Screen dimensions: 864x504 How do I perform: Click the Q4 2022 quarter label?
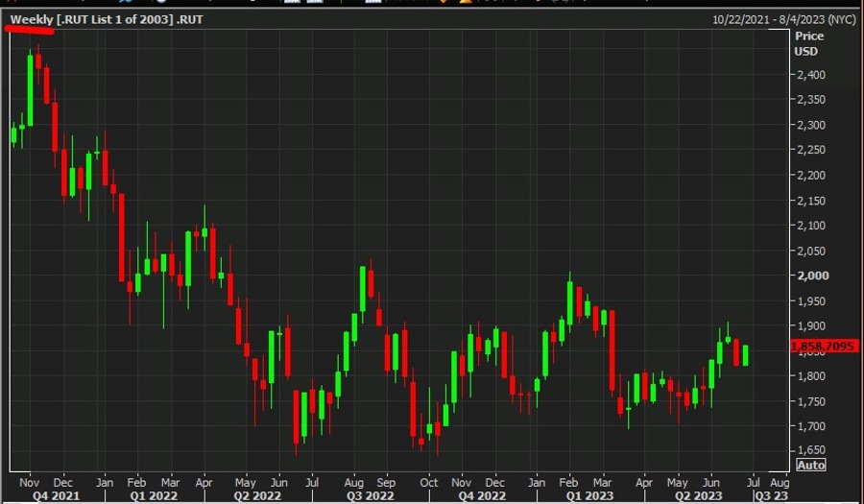pos(482,496)
